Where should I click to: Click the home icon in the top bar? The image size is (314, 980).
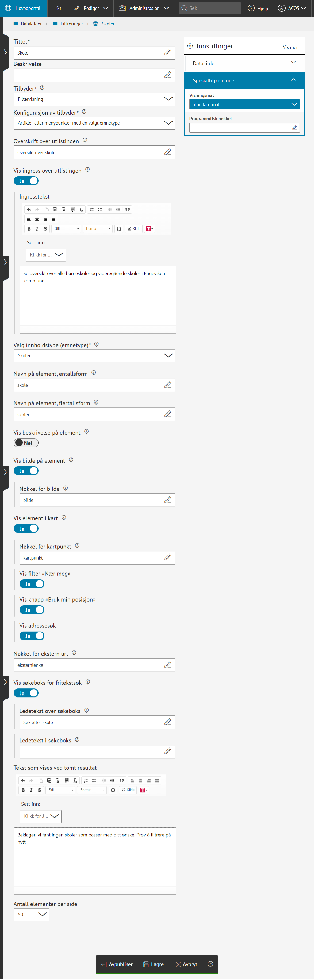point(58,8)
